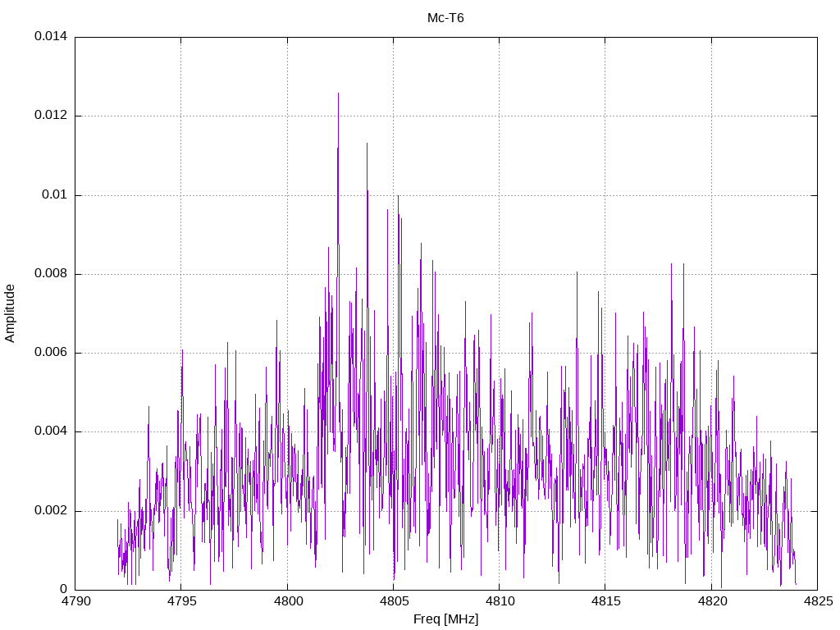Click the tallest spectrum peak near 4802 MHz
Screen dimensions: 840x630
(x=338, y=94)
